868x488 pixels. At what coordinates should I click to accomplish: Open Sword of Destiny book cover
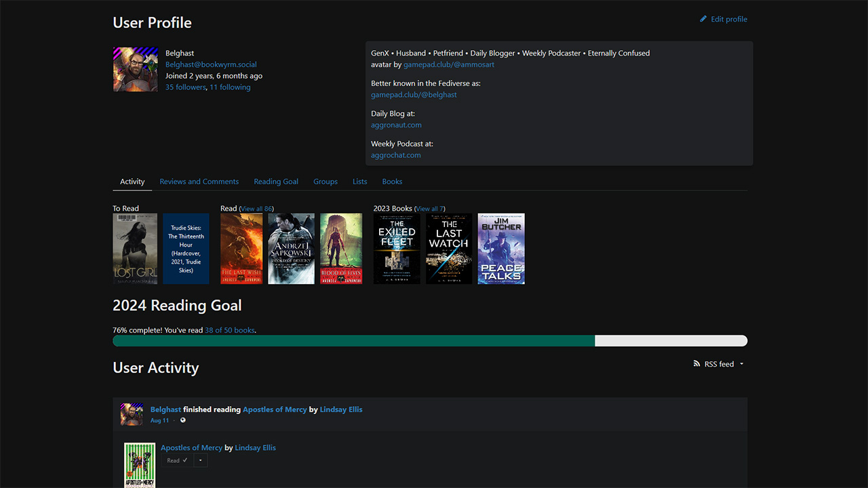tap(292, 249)
